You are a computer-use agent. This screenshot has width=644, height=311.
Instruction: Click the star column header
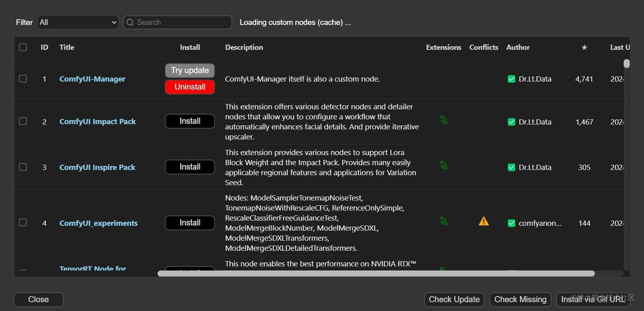(x=584, y=47)
